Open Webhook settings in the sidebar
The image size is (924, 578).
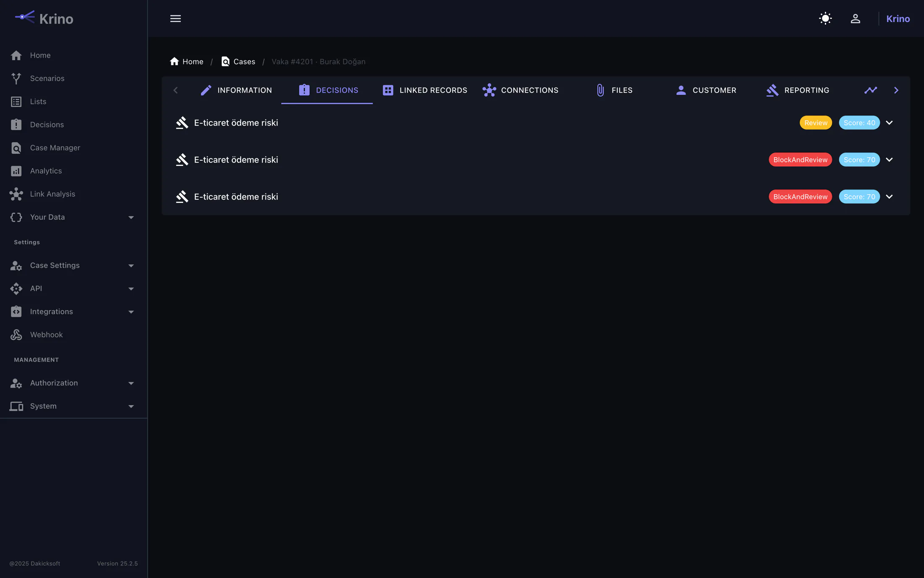73,335
